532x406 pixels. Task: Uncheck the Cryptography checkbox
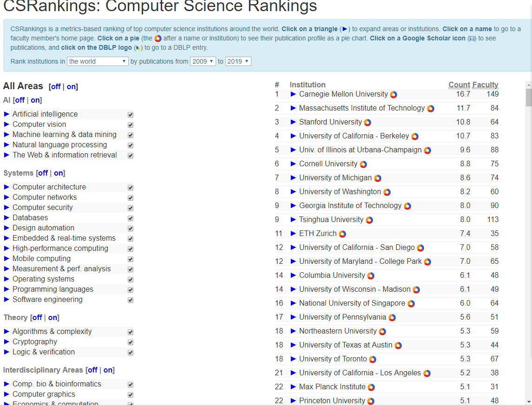(131, 342)
